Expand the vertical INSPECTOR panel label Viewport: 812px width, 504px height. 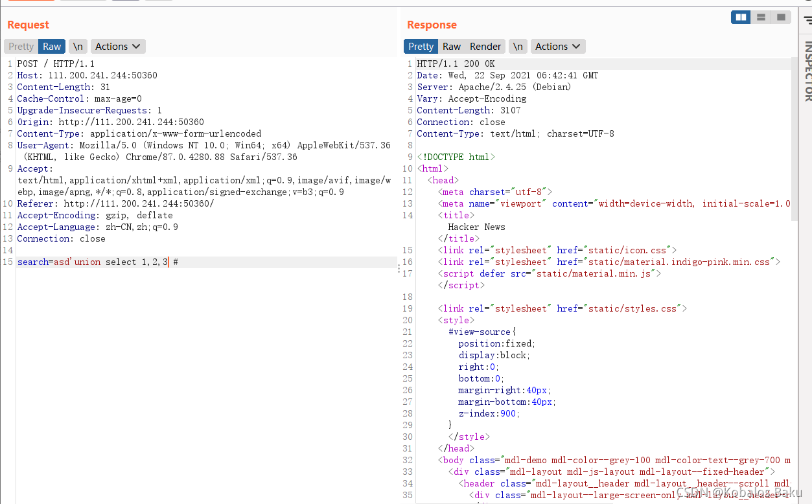coord(807,71)
